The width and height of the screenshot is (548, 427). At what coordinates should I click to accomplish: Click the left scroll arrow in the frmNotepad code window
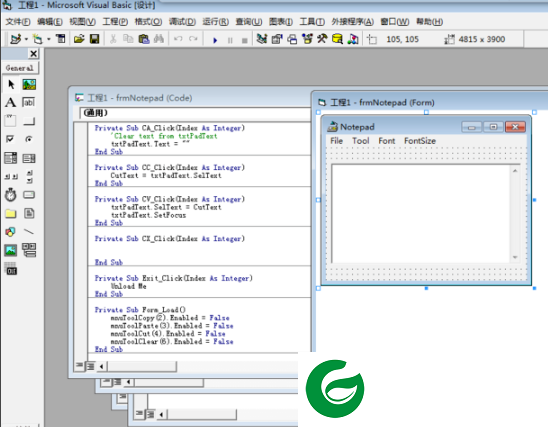(x=102, y=367)
